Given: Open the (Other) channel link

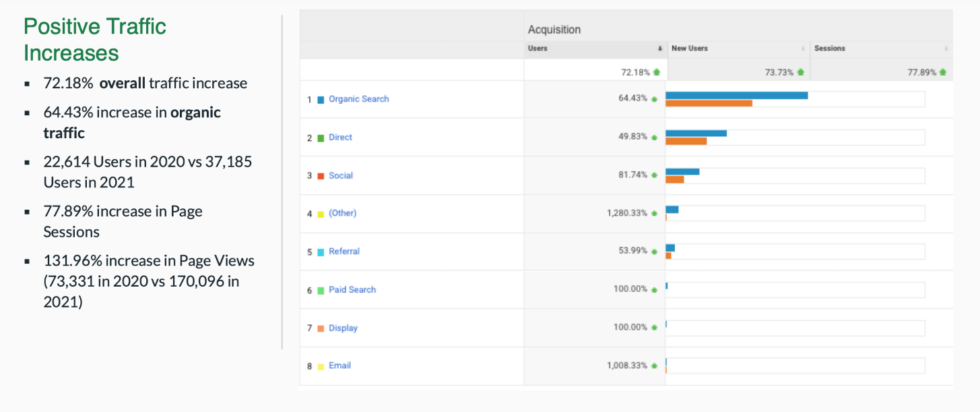Looking at the screenshot, I should [x=342, y=213].
